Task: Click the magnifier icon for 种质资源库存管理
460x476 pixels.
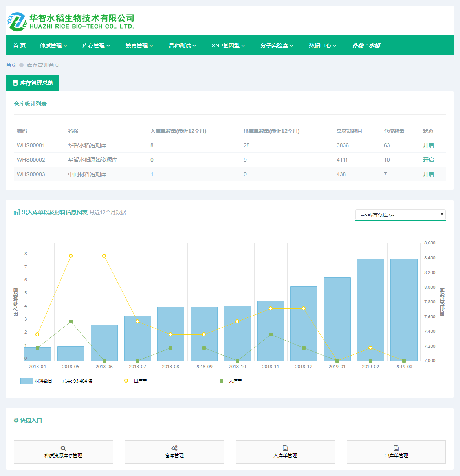Action: (x=63, y=448)
